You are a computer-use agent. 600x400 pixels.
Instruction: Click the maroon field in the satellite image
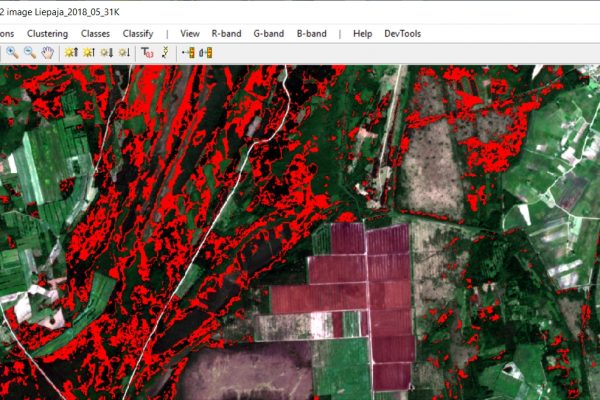coord(340,270)
